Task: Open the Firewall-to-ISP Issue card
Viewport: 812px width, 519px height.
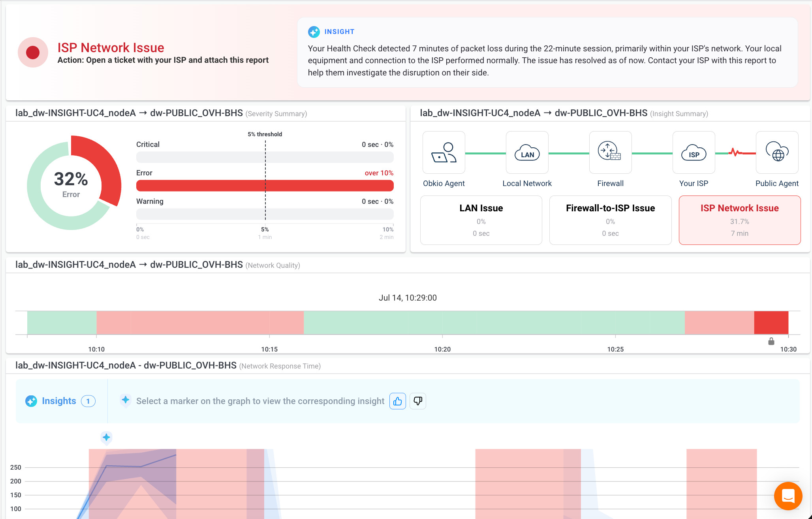Action: 611,220
